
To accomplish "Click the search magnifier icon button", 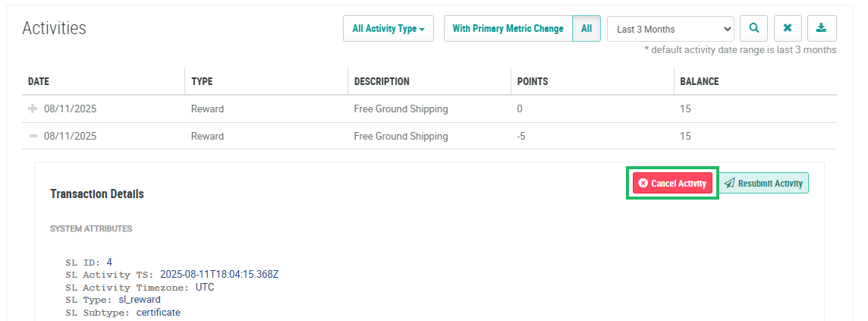I will point(754,29).
